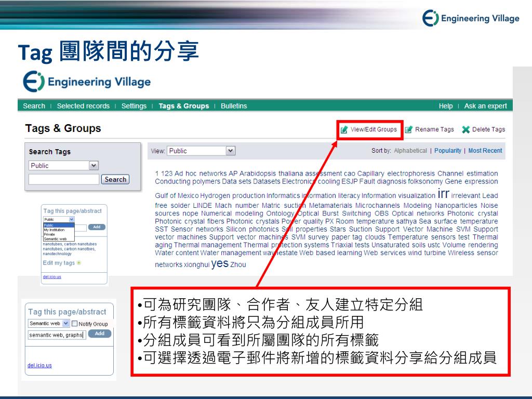Click the Conducting polymers tag
The width and height of the screenshot is (532, 399).
(188, 181)
